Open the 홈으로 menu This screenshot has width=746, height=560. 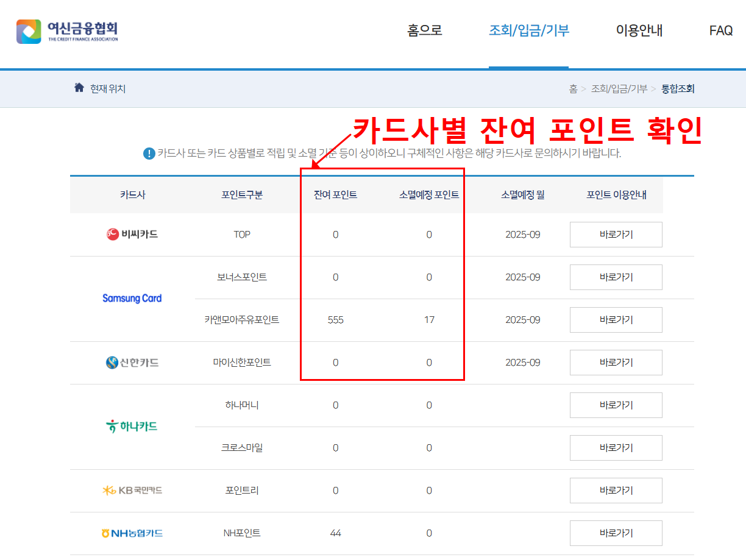425,30
